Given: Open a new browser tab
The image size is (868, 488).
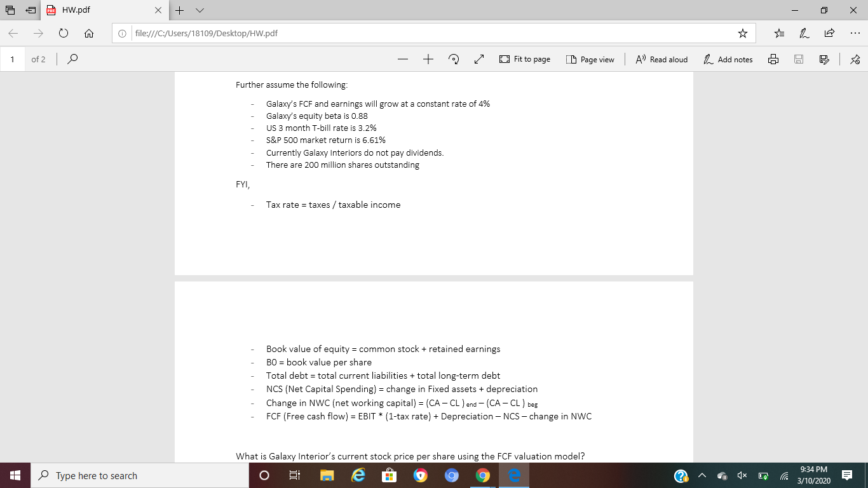Looking at the screenshot, I should (180, 10).
